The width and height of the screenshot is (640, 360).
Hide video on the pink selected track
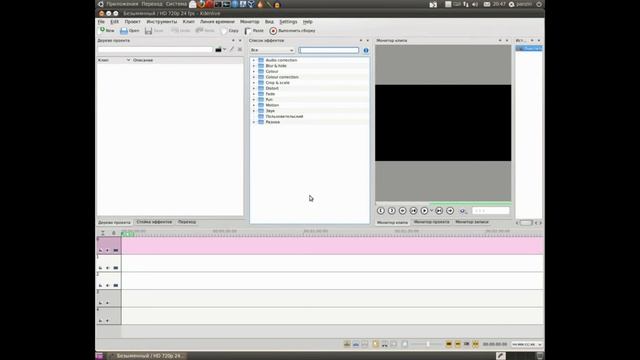click(116, 250)
